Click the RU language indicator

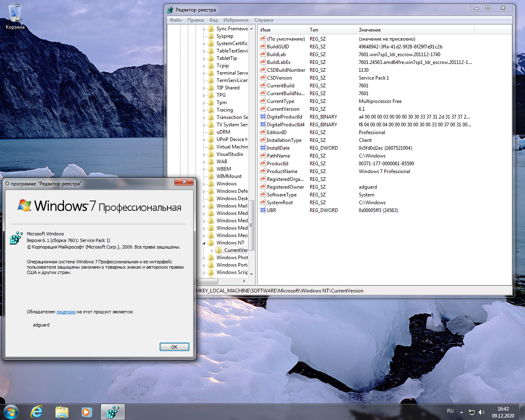[450, 411]
